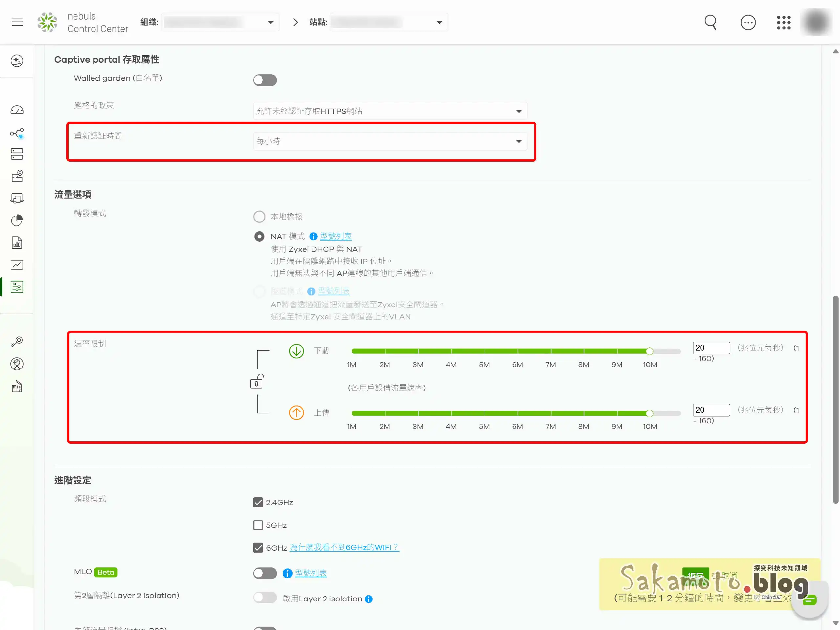
Task: Expand the 組織 selector dropdown
Action: 220,22
